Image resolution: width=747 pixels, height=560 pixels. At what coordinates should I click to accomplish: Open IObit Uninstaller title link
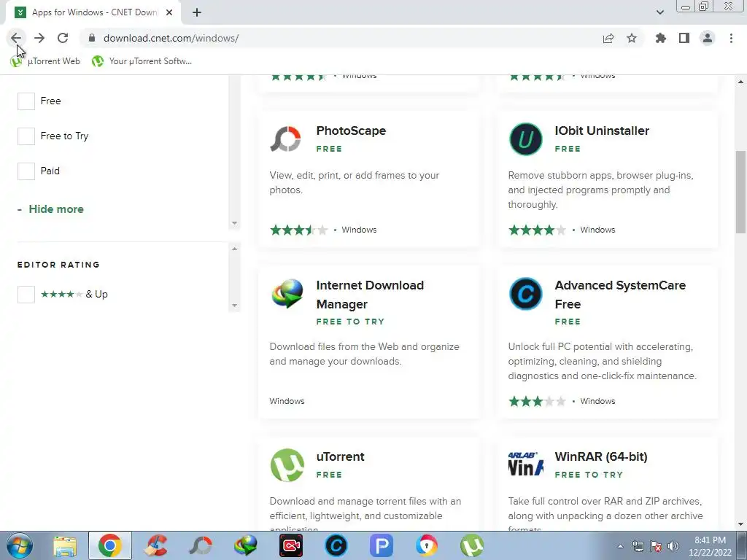click(602, 131)
